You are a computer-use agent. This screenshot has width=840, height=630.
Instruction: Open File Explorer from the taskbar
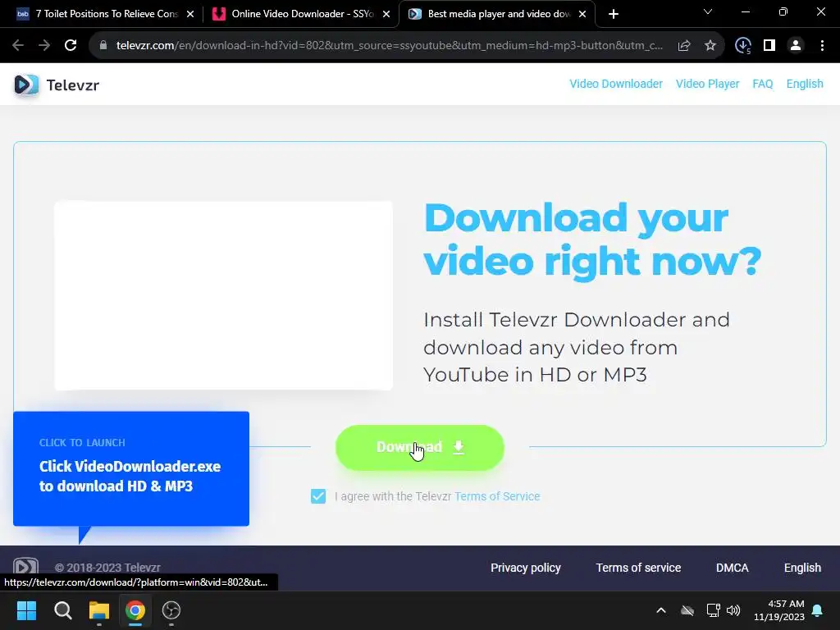pos(99,610)
